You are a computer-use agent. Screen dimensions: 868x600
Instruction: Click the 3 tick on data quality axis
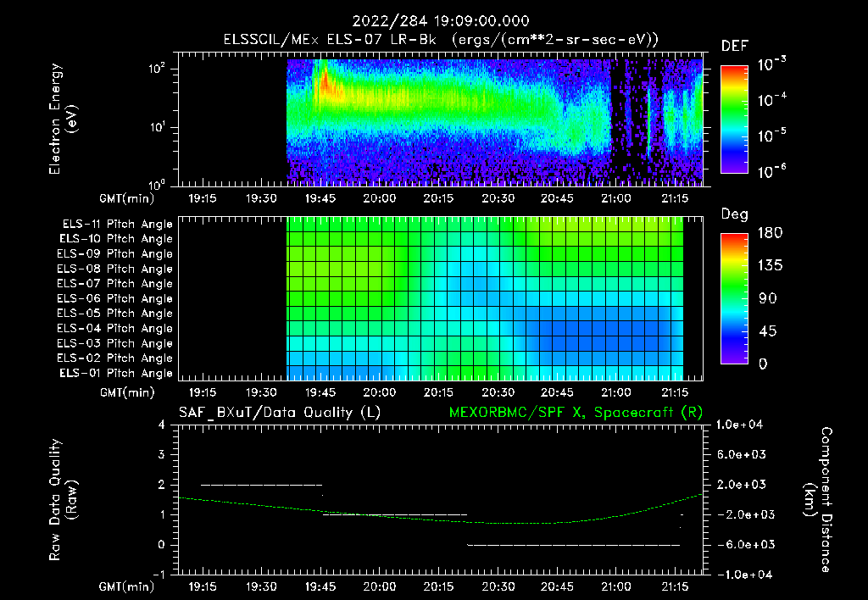(x=161, y=454)
